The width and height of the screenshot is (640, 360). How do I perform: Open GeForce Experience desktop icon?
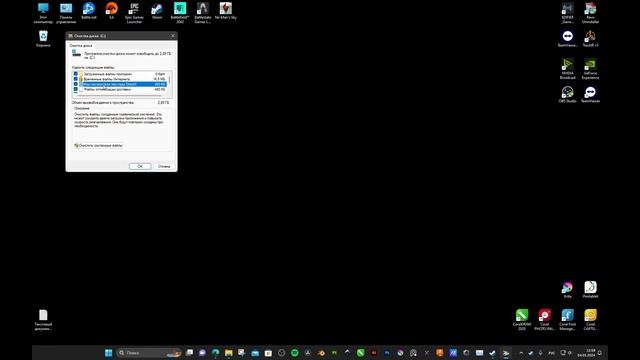point(590,69)
